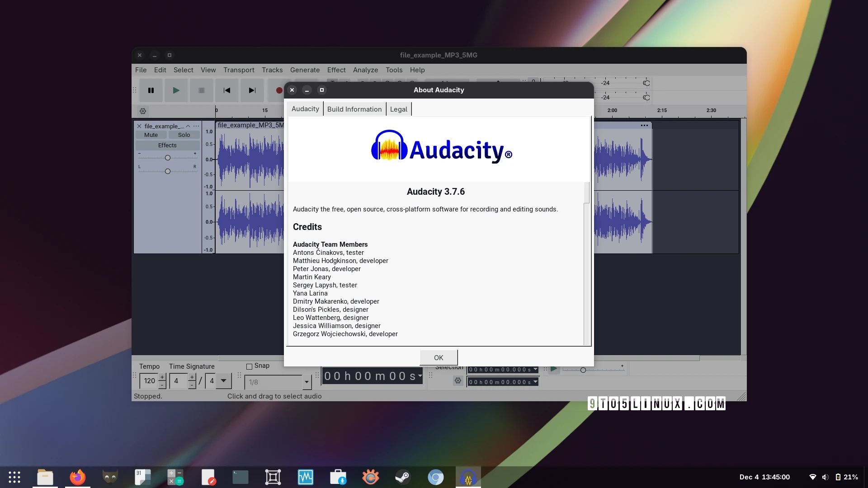Screen dimensions: 868x488
Task: Adjust the track gain slider
Action: pos(167,158)
